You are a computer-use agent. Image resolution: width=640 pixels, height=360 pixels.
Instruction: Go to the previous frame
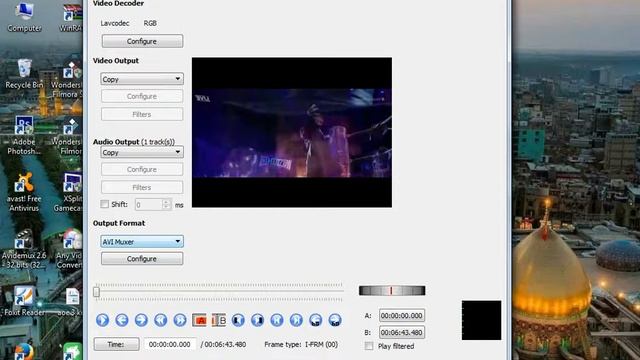[122, 320]
